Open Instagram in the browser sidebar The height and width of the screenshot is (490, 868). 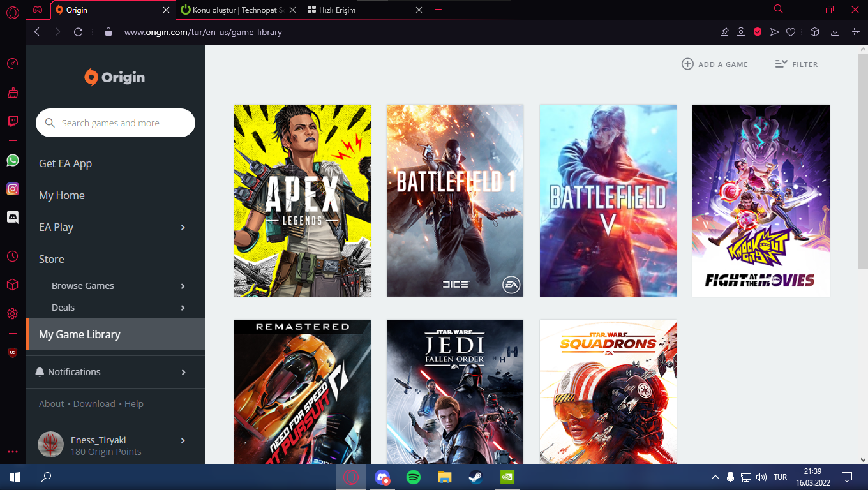click(12, 189)
